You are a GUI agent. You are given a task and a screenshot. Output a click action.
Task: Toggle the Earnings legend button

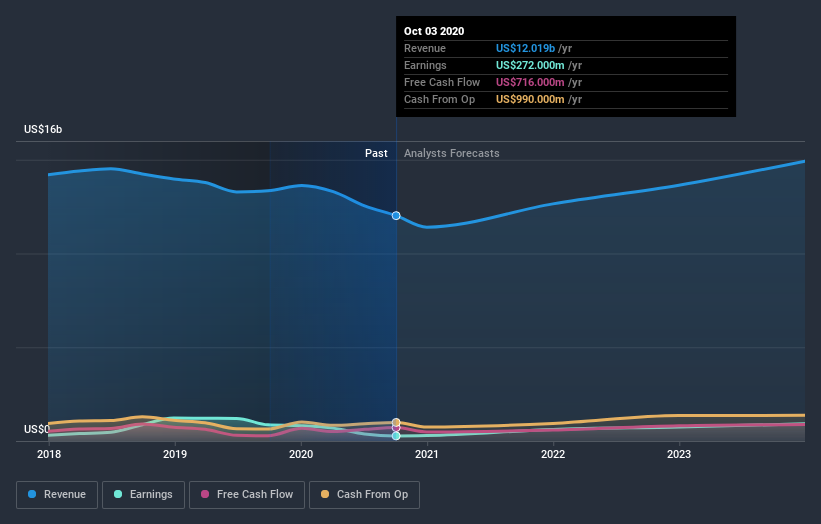143,495
